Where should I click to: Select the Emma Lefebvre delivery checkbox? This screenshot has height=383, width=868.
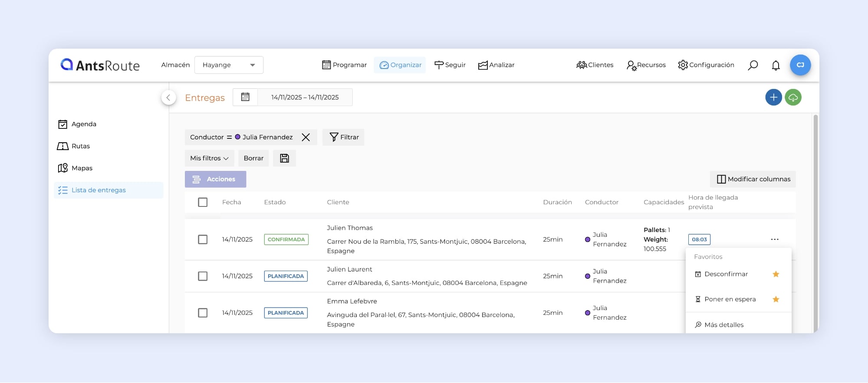coord(203,313)
